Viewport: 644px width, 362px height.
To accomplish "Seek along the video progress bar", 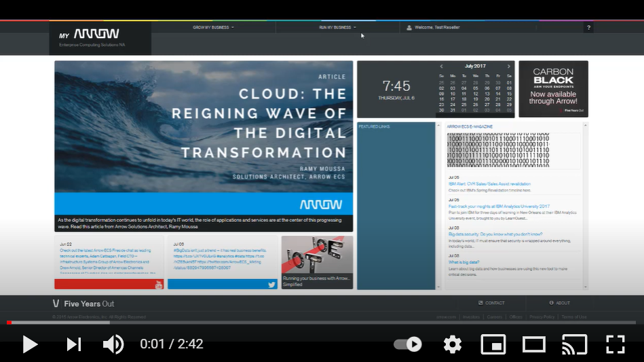I will tap(322, 323).
